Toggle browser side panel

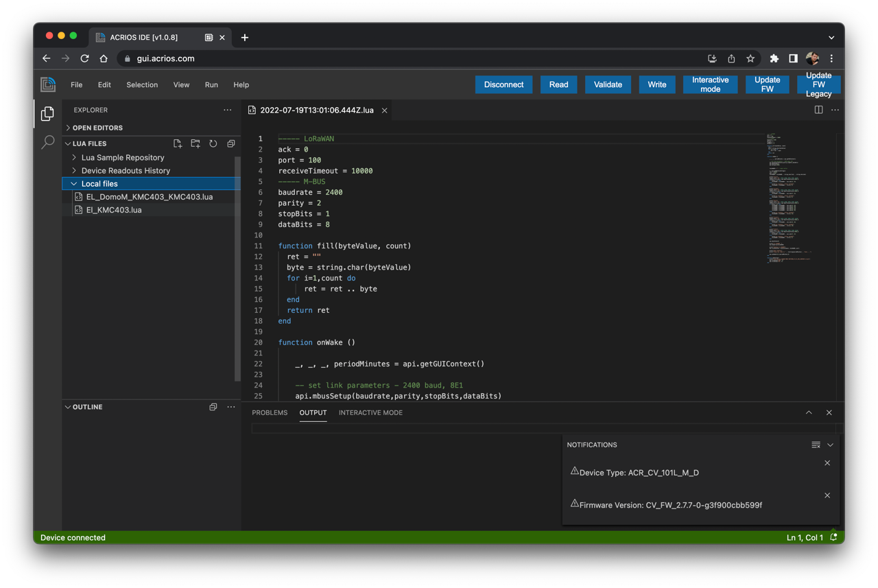793,58
